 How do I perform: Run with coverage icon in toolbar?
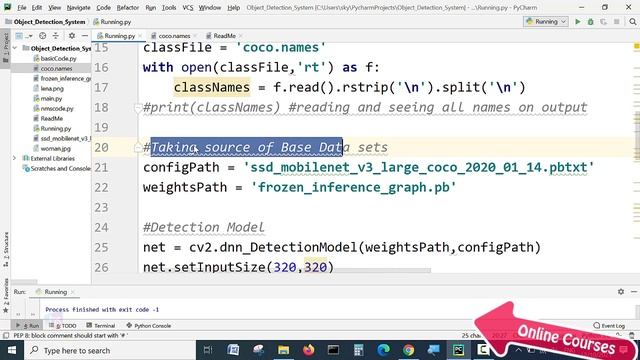click(x=604, y=22)
